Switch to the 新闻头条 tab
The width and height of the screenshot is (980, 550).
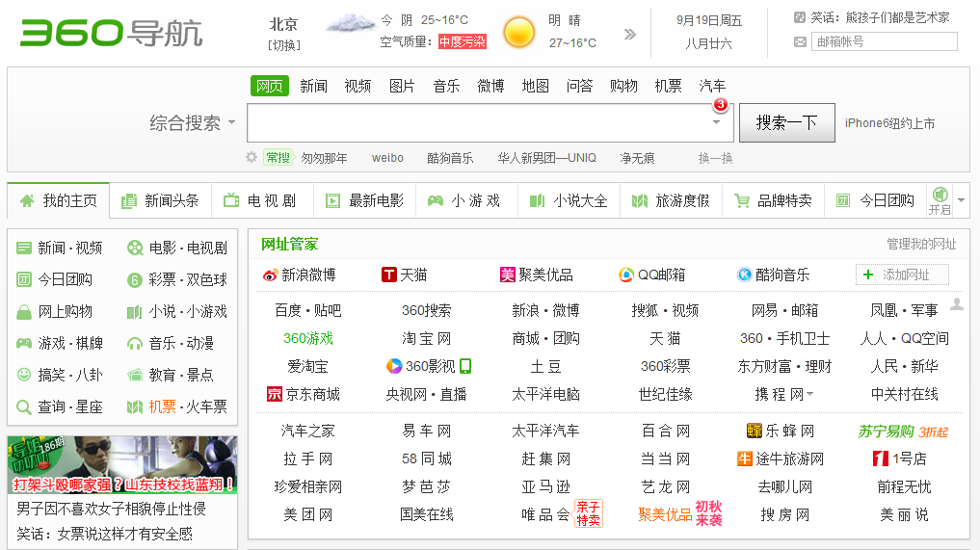(160, 200)
